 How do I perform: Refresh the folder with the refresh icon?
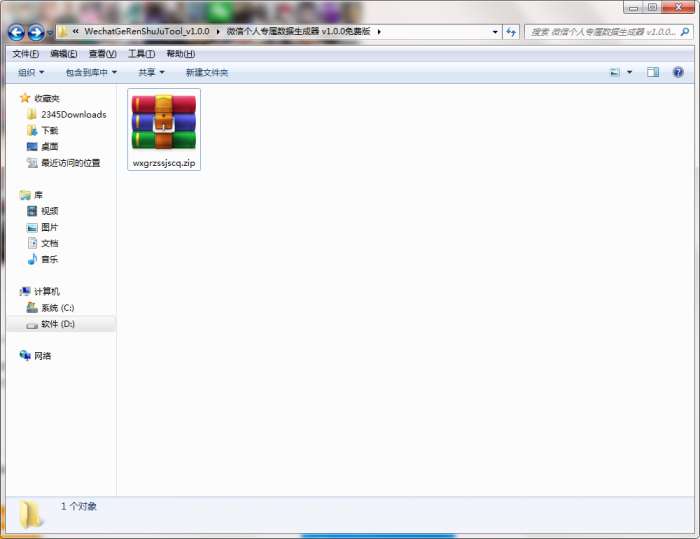click(511, 32)
